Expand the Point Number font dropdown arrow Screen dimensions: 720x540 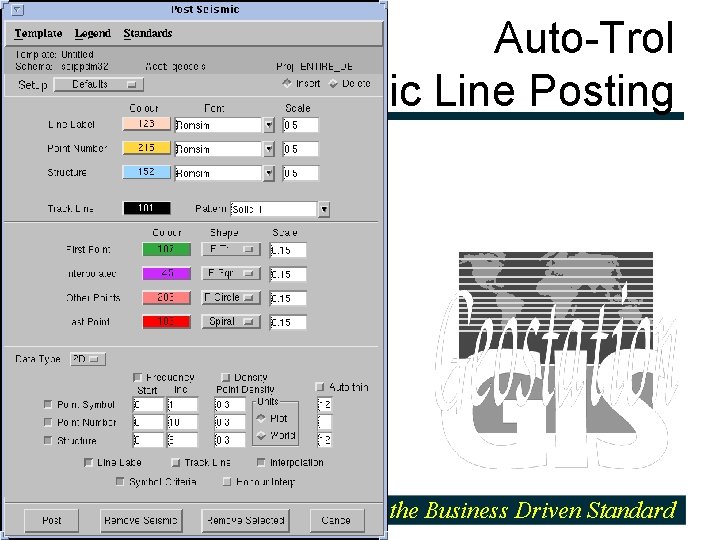[x=269, y=149]
